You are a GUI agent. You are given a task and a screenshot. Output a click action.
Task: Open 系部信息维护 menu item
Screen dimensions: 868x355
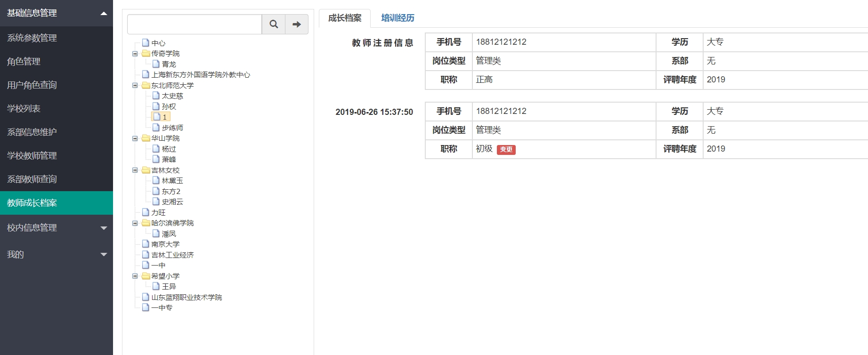pyautogui.click(x=57, y=132)
